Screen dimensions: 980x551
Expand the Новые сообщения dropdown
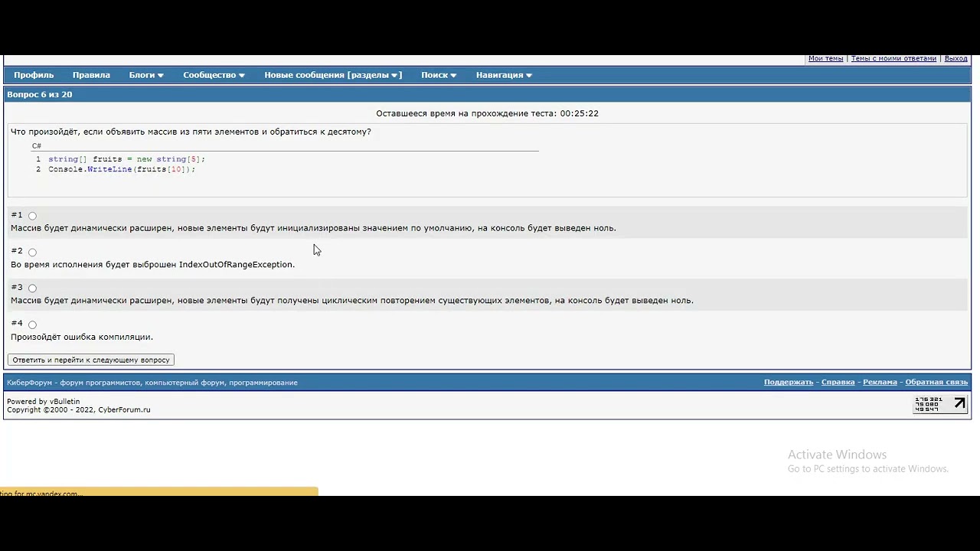(x=333, y=75)
